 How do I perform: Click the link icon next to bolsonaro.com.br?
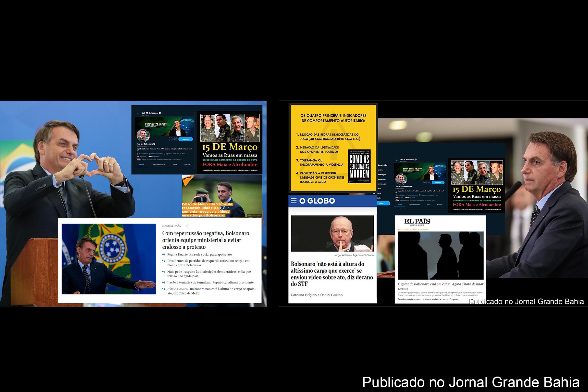point(150,154)
